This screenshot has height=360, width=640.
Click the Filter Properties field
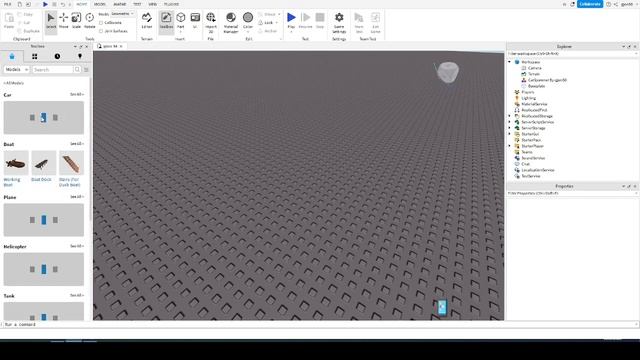[x=571, y=193]
